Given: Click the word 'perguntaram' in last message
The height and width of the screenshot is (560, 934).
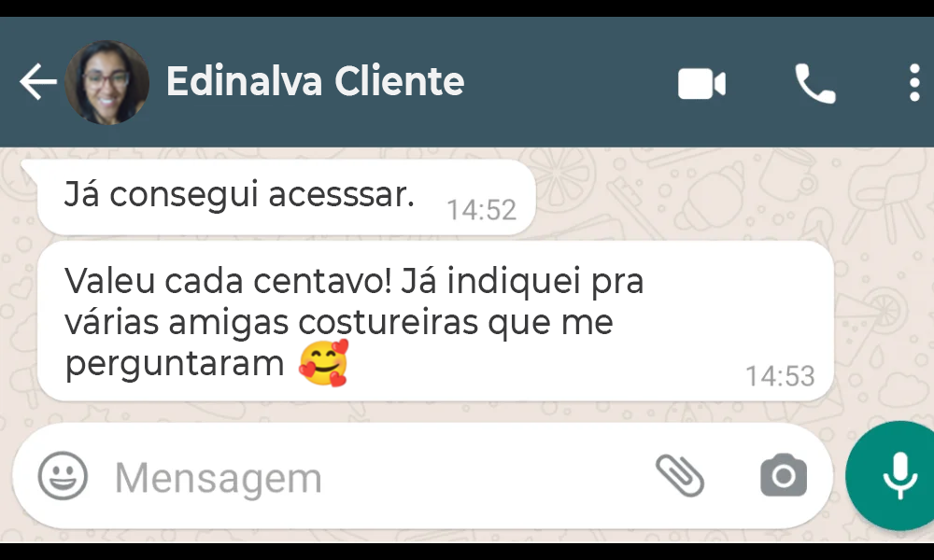Looking at the screenshot, I should 174,364.
